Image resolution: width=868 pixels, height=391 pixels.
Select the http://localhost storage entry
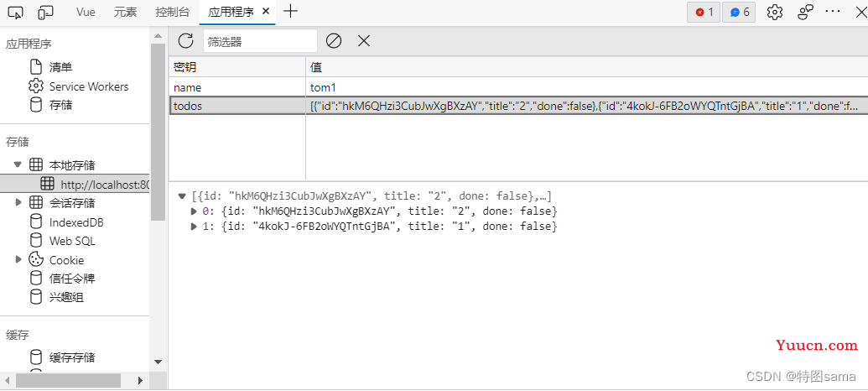point(75,184)
